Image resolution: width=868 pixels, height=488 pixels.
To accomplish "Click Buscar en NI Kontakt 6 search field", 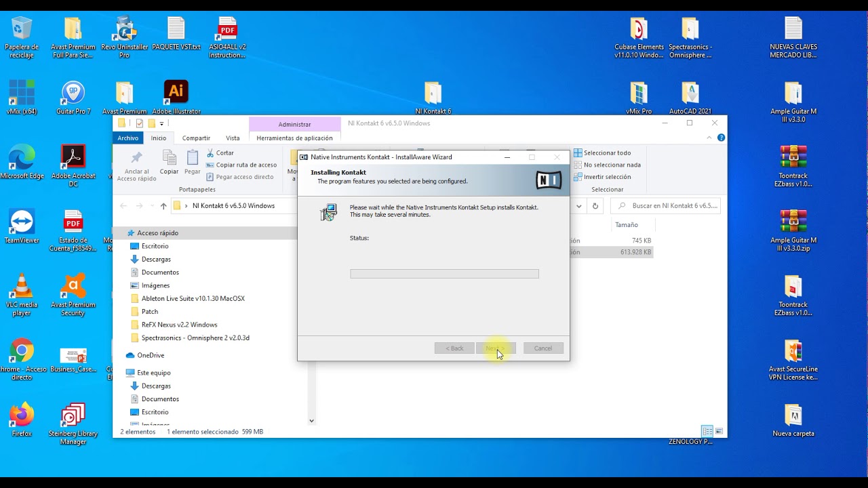I will pos(666,206).
